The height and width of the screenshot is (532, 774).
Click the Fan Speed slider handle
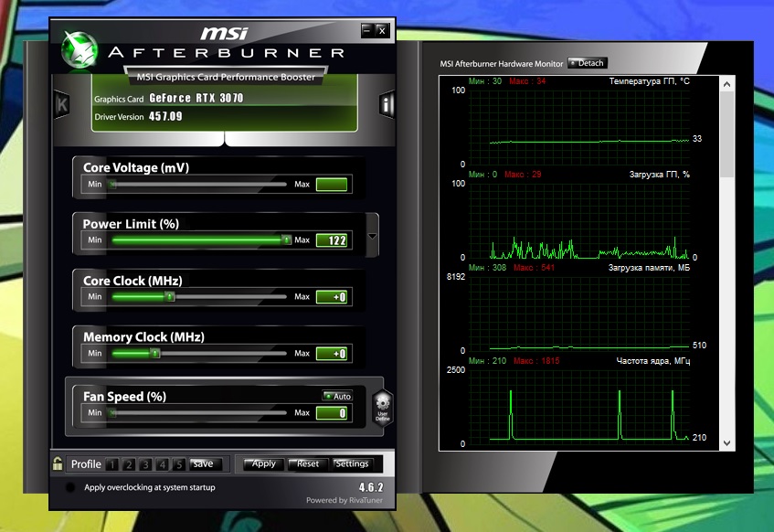[x=113, y=413]
